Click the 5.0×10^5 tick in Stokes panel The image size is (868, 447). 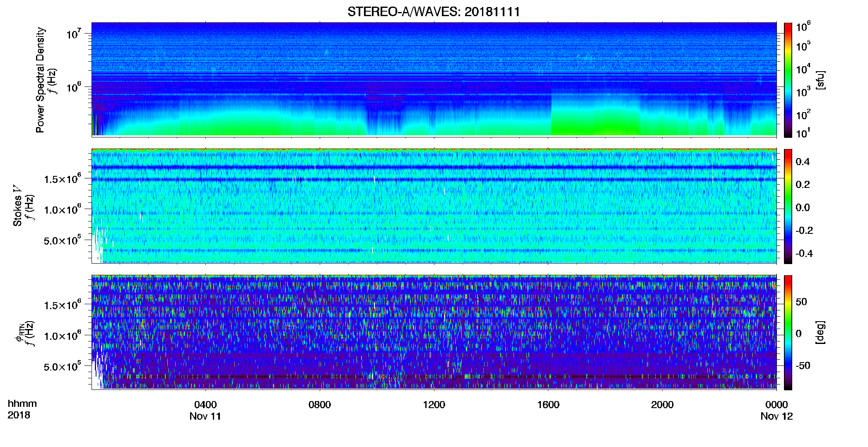[x=63, y=240]
